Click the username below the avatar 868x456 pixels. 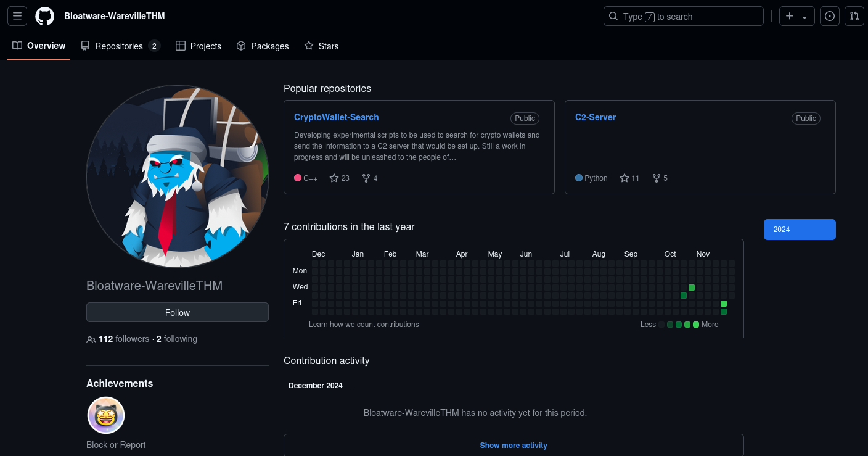pyautogui.click(x=155, y=286)
